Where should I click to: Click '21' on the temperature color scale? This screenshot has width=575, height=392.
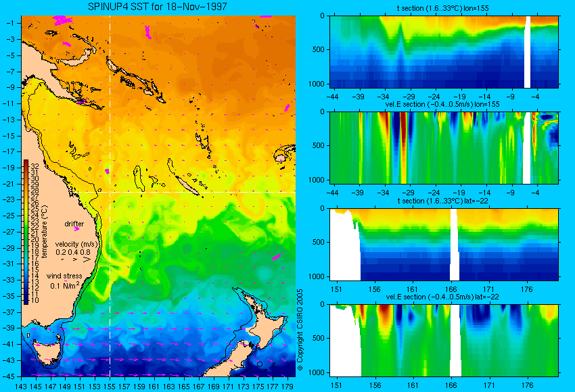[34, 233]
